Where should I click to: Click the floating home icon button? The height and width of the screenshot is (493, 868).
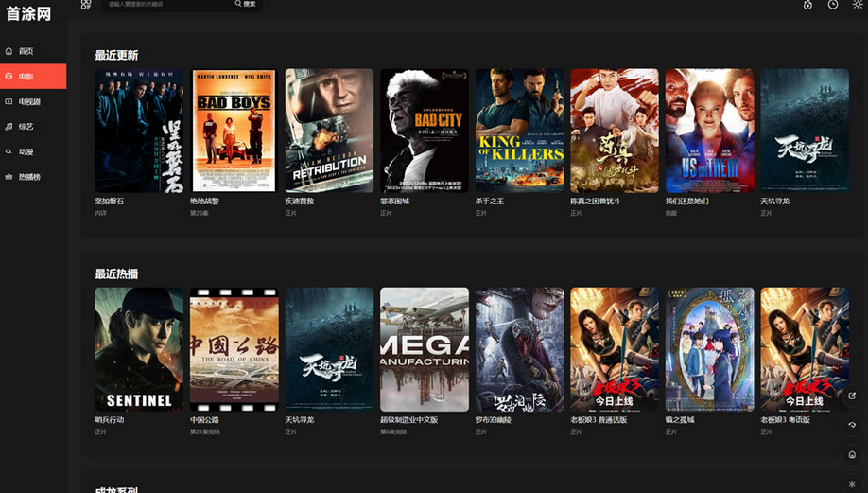852,454
